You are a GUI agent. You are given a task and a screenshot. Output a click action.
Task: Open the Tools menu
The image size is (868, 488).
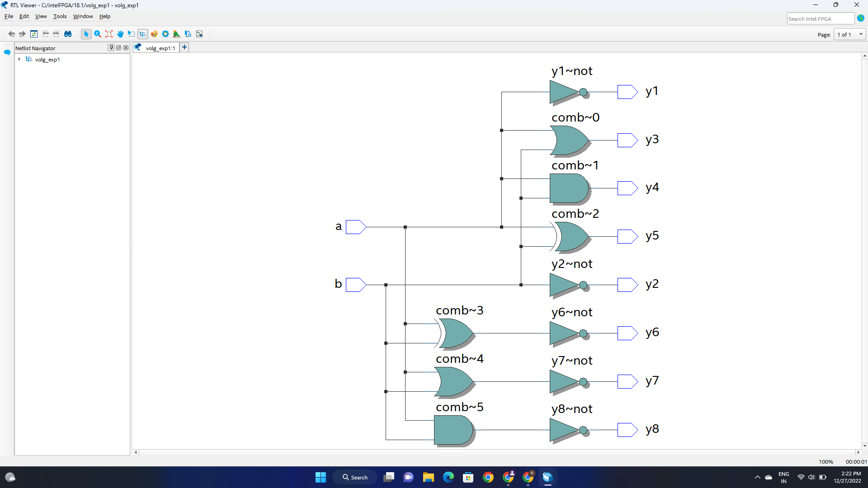[60, 16]
